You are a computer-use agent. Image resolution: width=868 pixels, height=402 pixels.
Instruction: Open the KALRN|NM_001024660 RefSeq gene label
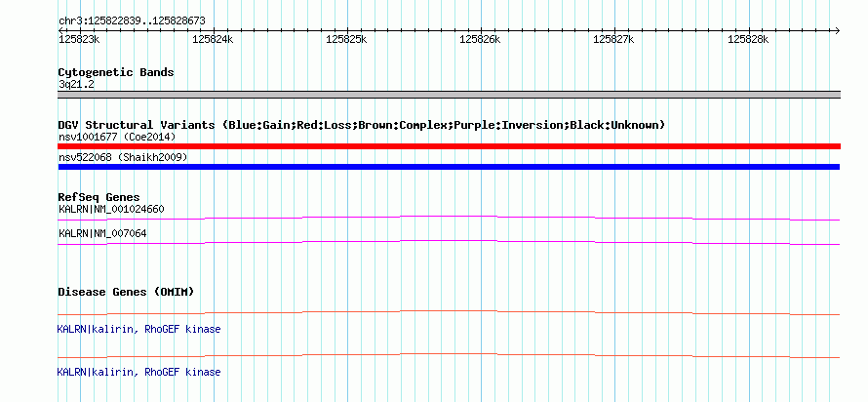click(x=111, y=210)
